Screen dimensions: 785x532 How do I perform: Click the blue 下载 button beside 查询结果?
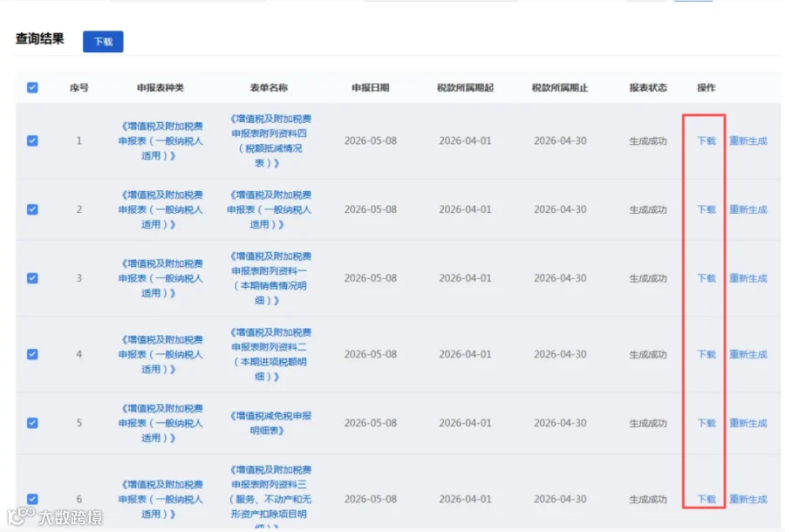103,42
